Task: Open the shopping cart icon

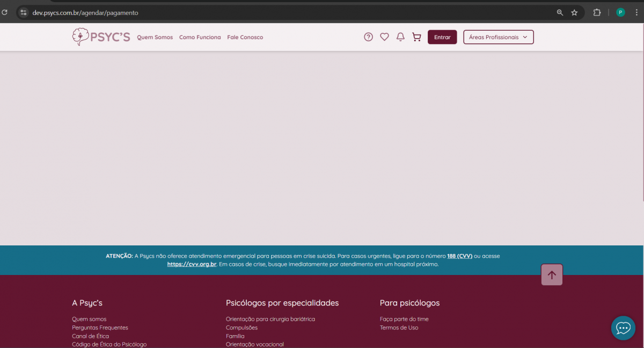Action: [416, 37]
